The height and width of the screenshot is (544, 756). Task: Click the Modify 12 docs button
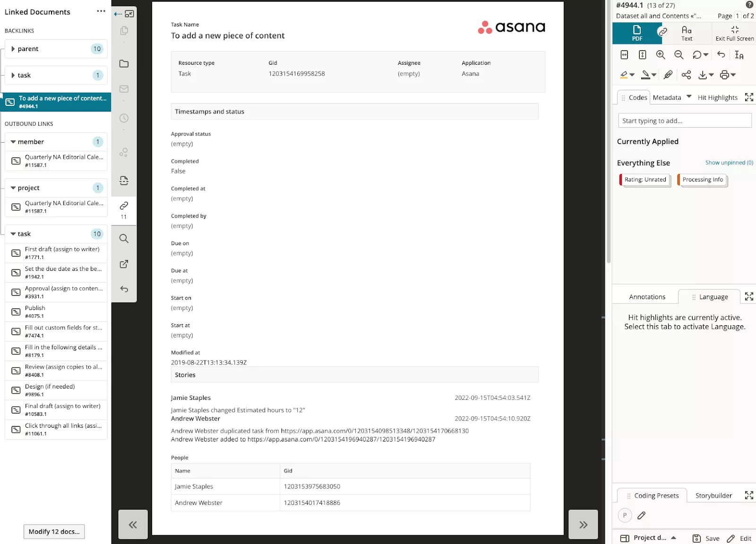[x=54, y=532]
